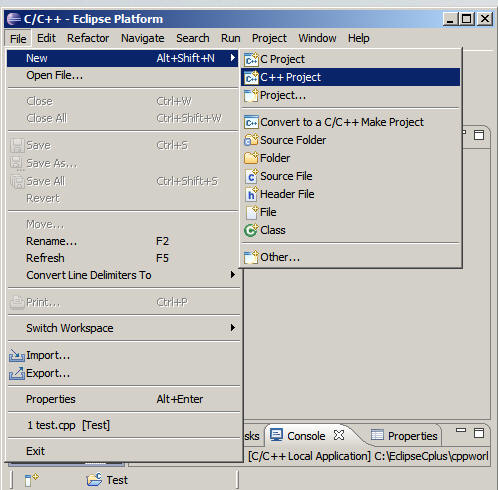Click the Source File icon
Image resolution: width=498 pixels, height=490 pixels.
[251, 176]
